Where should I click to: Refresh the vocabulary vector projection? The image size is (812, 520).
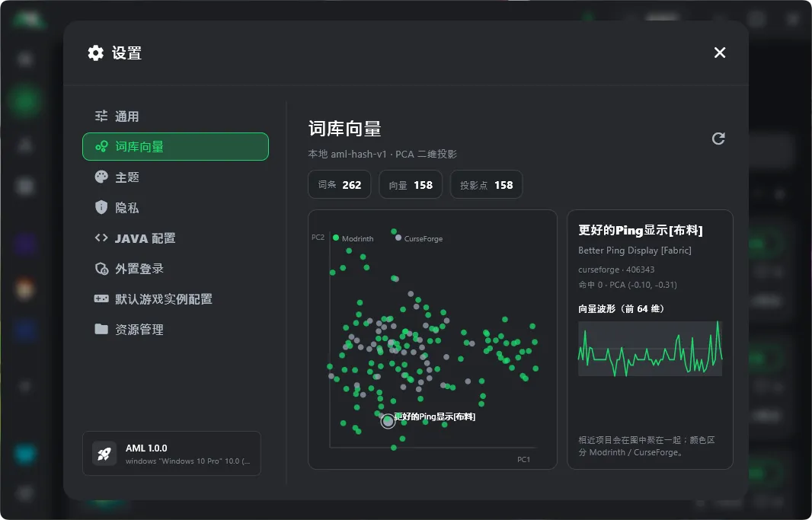point(718,138)
